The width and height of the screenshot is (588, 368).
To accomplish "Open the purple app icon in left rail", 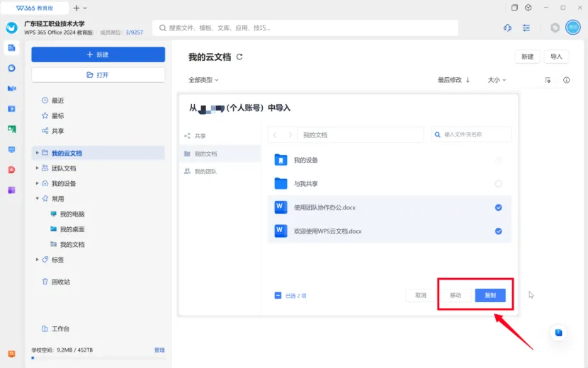I will coord(11,190).
